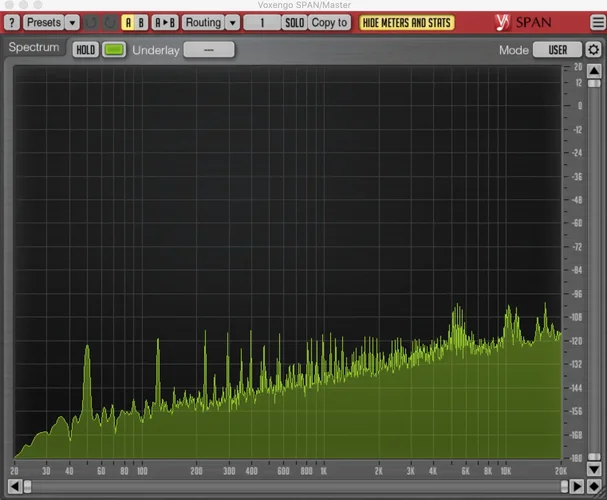Enable SOLO for the channel group
Viewport: 607px width, 500px height.
294,22
